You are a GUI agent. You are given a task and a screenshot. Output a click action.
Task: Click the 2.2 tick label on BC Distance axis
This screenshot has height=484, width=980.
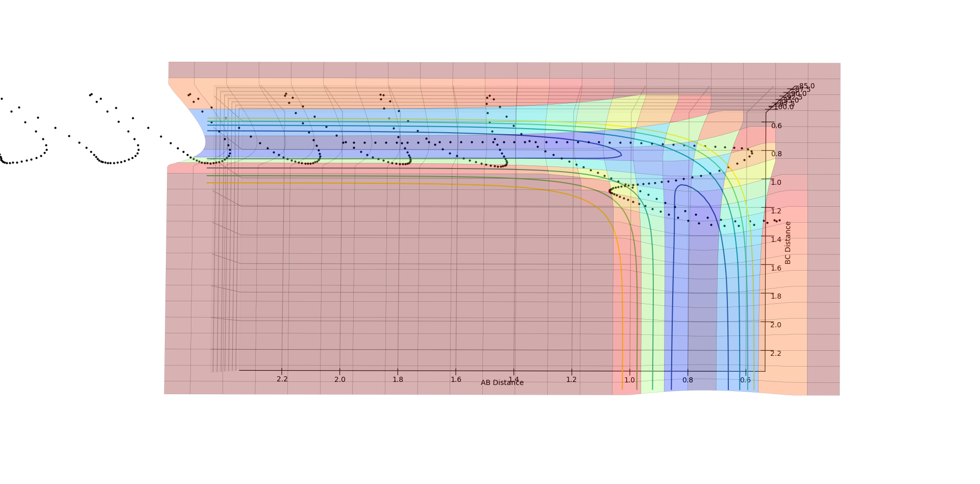776,353
